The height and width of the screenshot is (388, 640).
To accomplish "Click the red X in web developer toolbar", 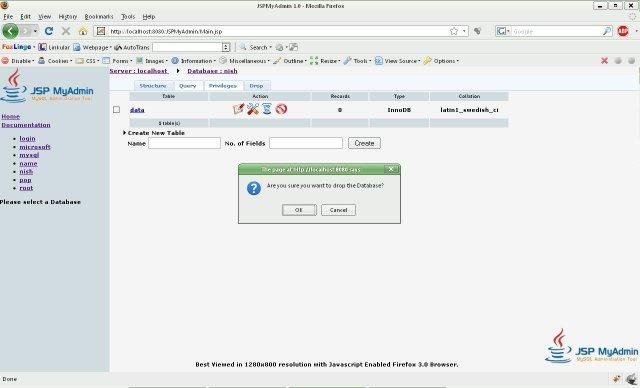I will coord(604,61).
